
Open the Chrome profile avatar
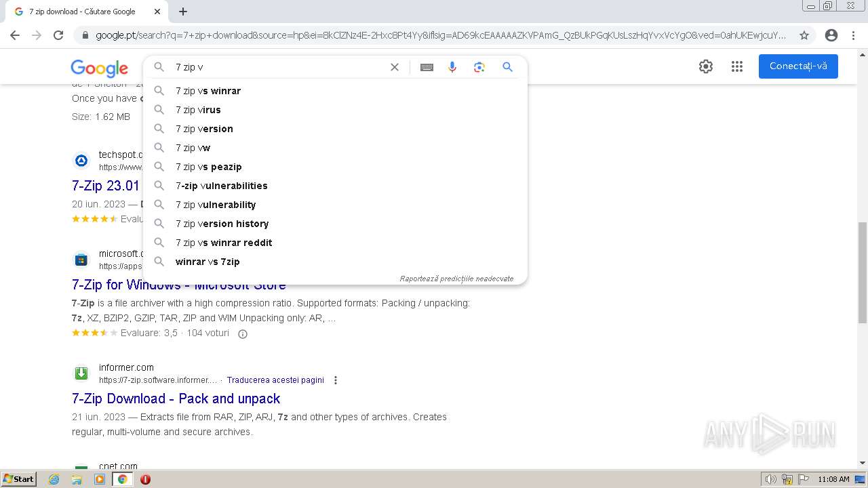click(831, 35)
